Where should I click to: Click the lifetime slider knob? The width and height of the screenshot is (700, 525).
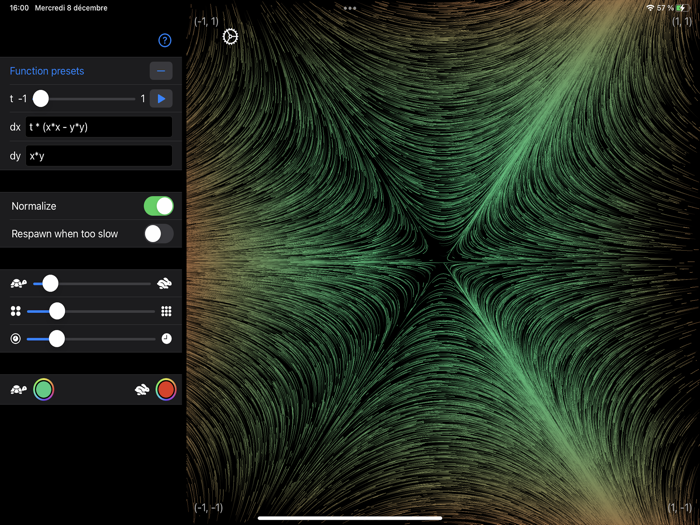click(x=57, y=339)
